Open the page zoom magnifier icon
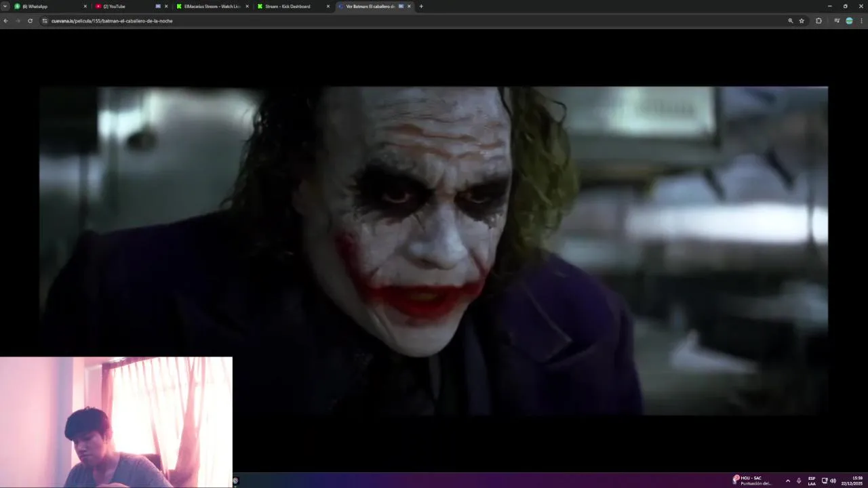This screenshot has width=868, height=488. (790, 21)
